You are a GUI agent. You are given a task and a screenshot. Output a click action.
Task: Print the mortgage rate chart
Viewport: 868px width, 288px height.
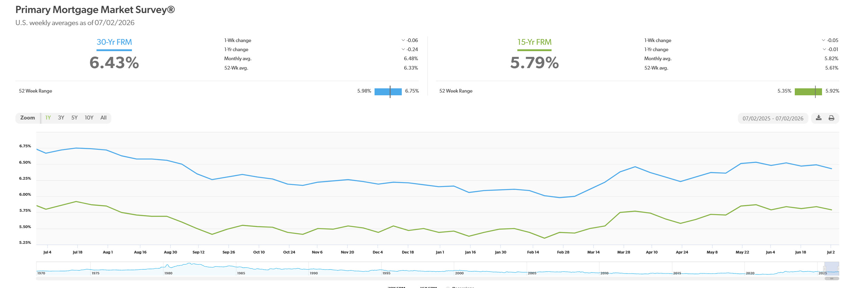[x=831, y=118]
